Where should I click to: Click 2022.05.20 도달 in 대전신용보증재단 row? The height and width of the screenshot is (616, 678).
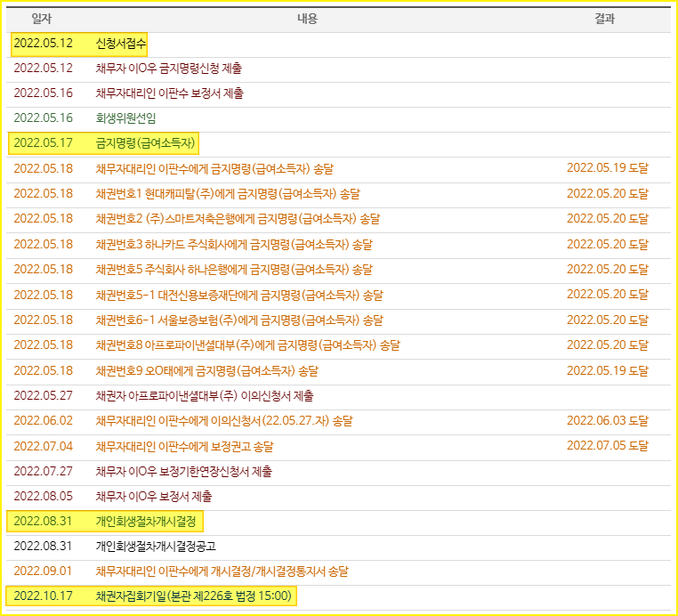click(x=608, y=294)
